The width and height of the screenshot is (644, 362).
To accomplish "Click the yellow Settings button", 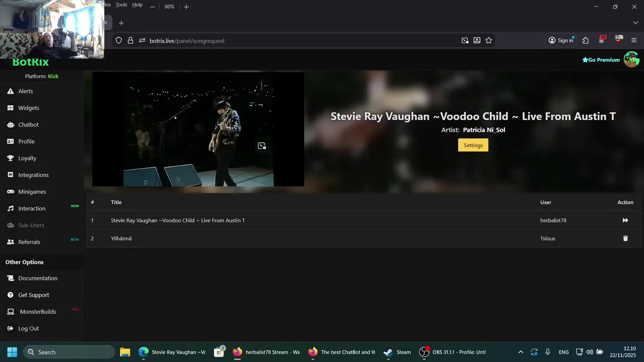I will 473,145.
